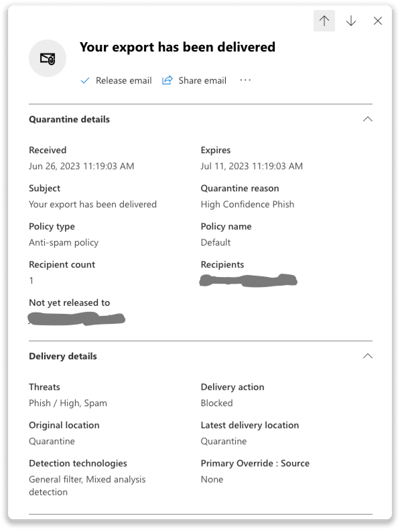
Task: Click the Release email checkmark icon
Action: coord(85,80)
